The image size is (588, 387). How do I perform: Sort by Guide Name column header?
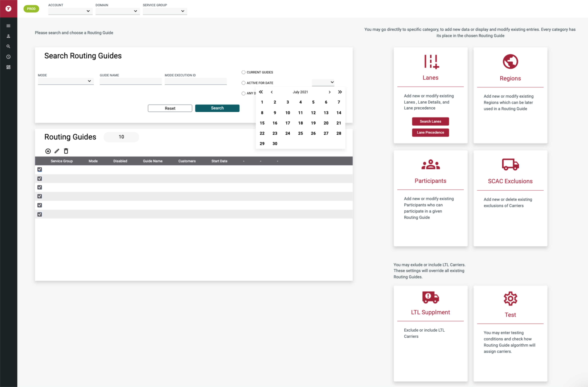153,161
